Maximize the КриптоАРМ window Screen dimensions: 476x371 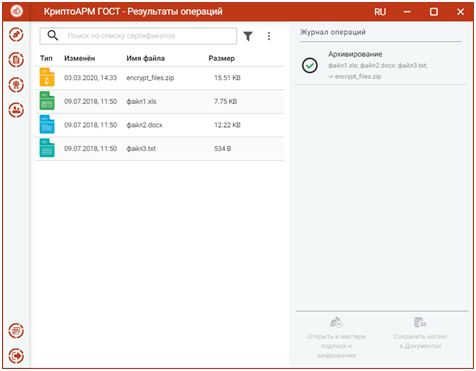pos(434,12)
